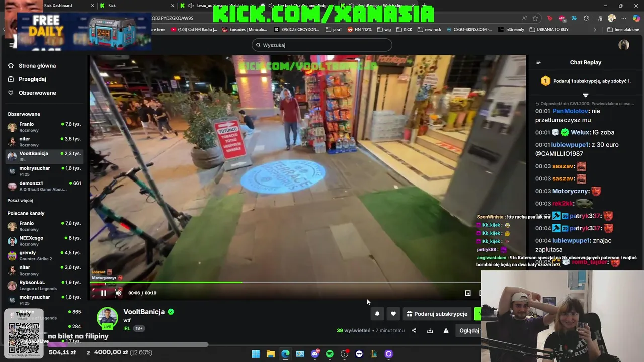Open the Episodes Miraculous bookmark
Screen dimensions: 644x362
point(245,30)
